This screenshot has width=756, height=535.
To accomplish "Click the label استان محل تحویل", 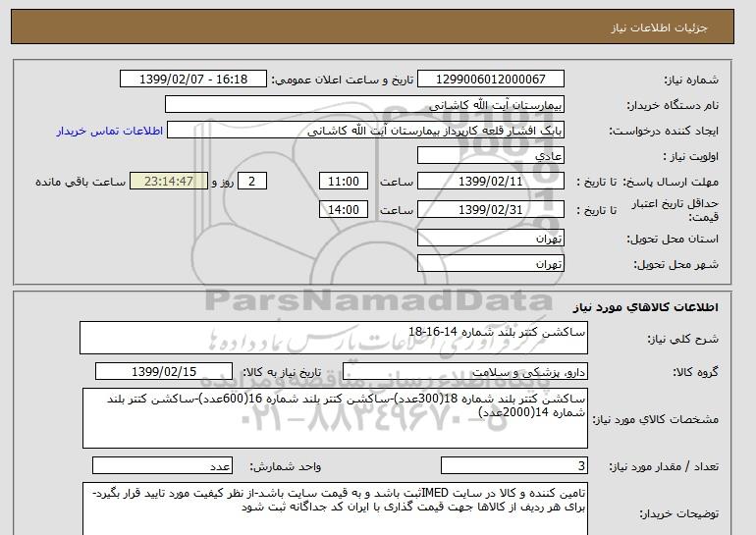I will coord(673,239).
